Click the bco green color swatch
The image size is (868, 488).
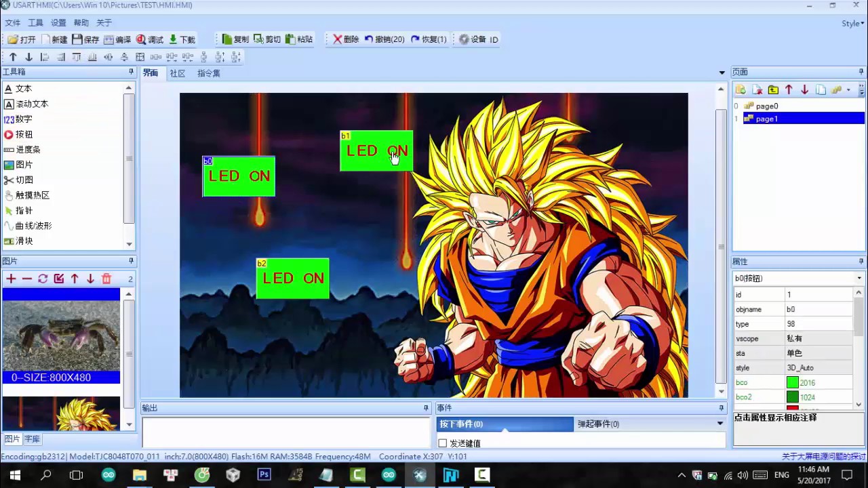pyautogui.click(x=792, y=382)
